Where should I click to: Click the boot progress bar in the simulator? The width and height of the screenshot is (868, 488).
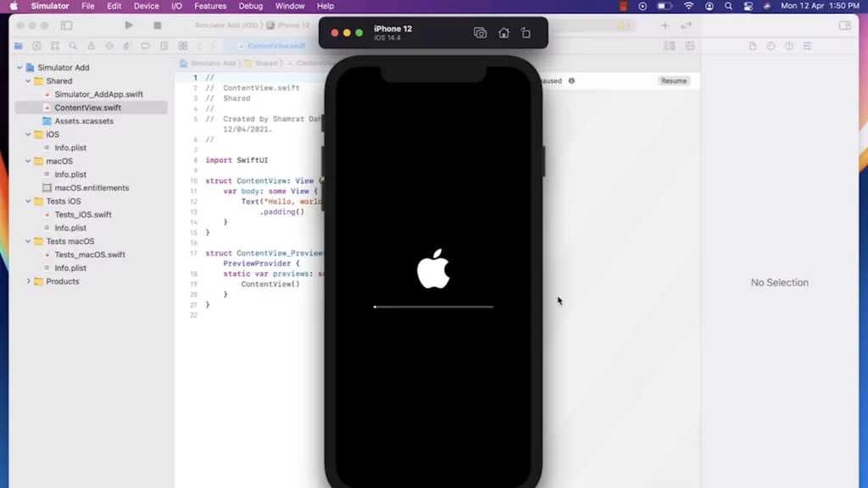click(x=433, y=307)
